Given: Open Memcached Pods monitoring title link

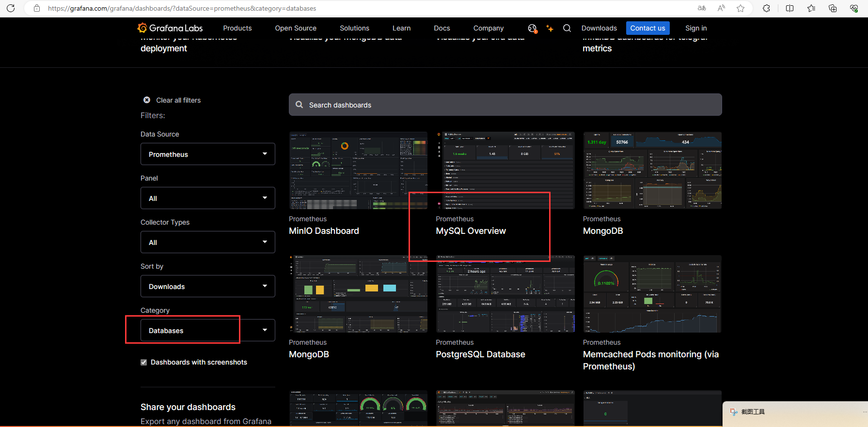Looking at the screenshot, I should [651, 360].
